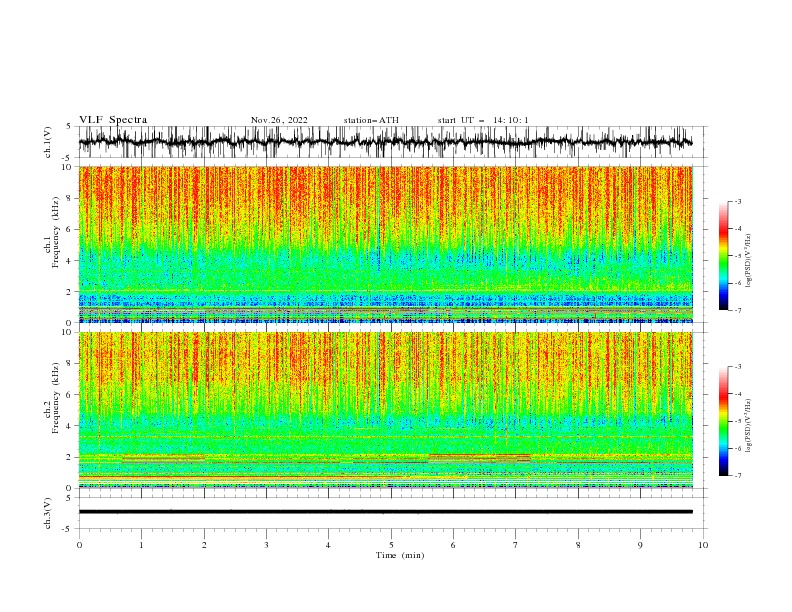Click the "VLF Spectra" title text

click(113, 120)
